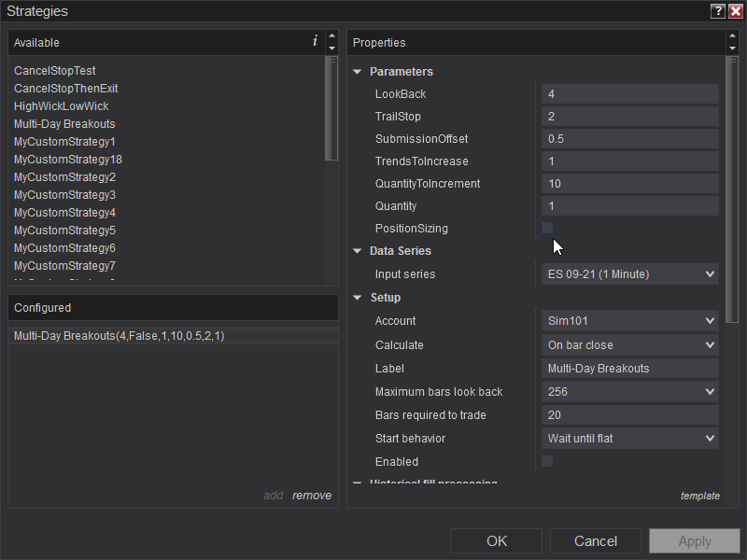
Task: Click the up arrow beside Properties header
Action: (733, 36)
